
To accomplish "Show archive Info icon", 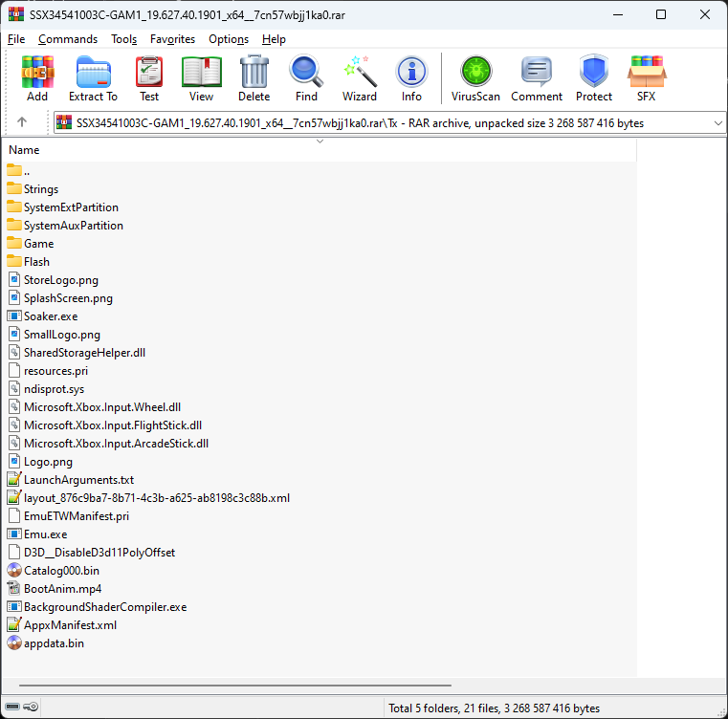I will coord(411,78).
